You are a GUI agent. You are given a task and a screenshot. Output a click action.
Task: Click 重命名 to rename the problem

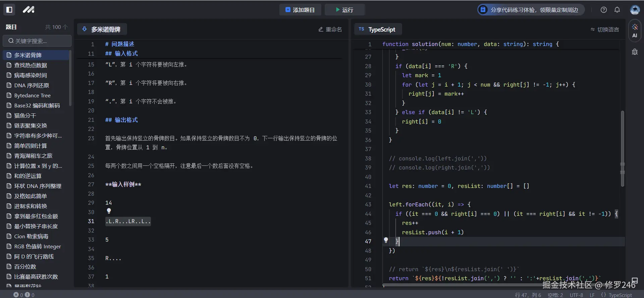click(x=330, y=30)
